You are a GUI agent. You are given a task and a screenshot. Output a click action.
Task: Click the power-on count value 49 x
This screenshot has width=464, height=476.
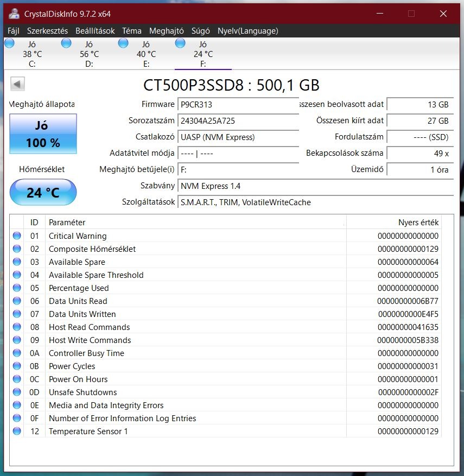pos(420,153)
